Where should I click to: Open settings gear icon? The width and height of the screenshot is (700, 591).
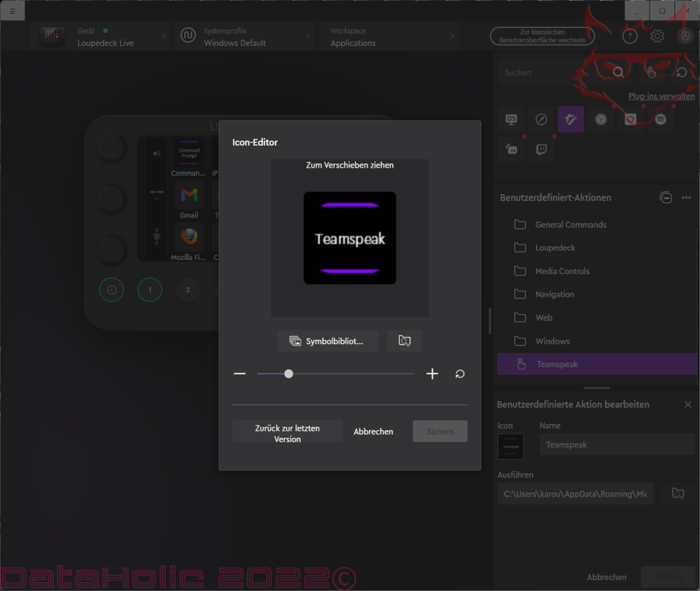pyautogui.click(x=657, y=36)
